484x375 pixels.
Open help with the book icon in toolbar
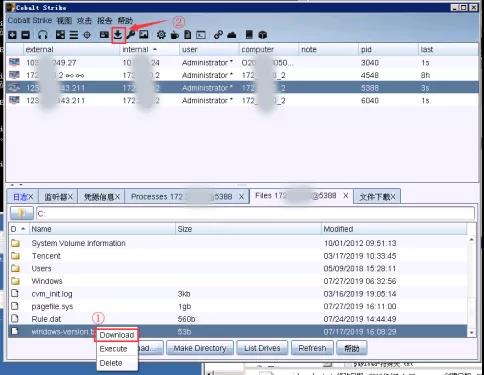[x=249, y=35]
